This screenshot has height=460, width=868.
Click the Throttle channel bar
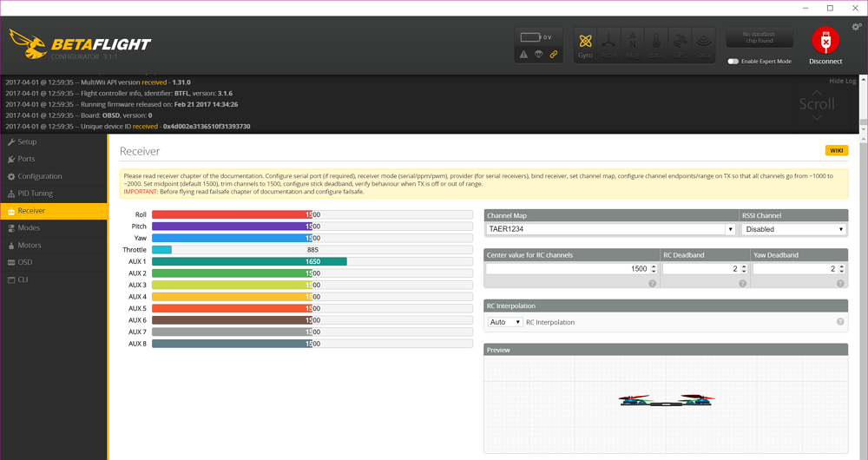pyautogui.click(x=312, y=250)
